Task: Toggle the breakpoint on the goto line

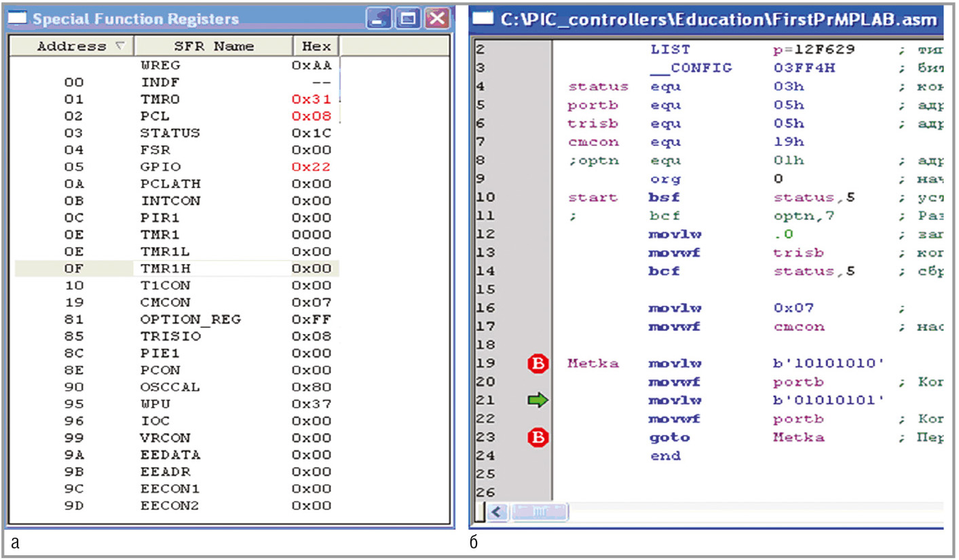Action: (538, 438)
